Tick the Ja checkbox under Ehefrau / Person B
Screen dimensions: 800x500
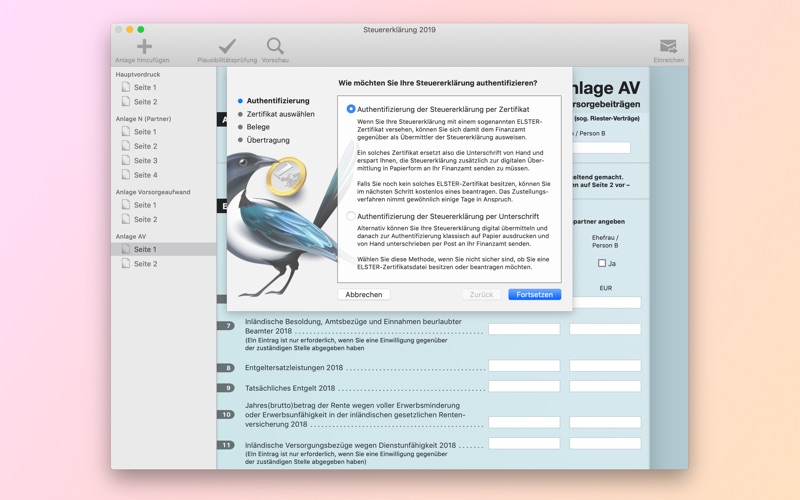[602, 263]
